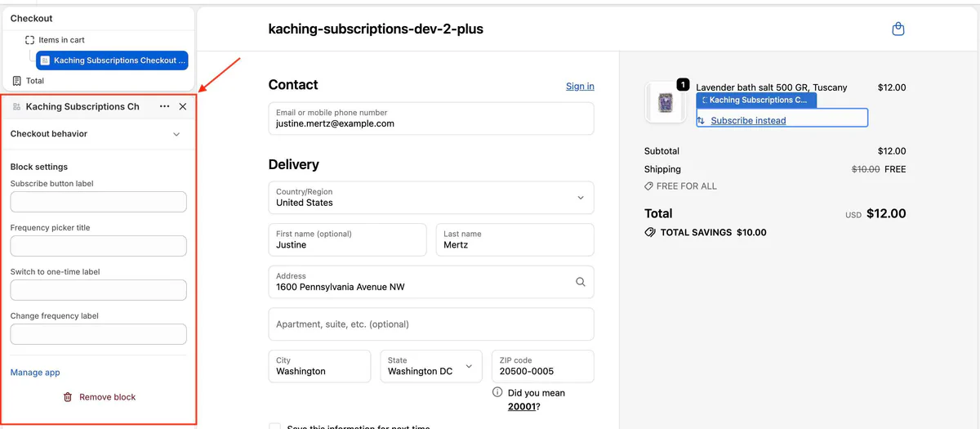Click the Items in cart dashed-box icon
Image resolution: width=980 pixels, height=429 pixels.
point(30,40)
